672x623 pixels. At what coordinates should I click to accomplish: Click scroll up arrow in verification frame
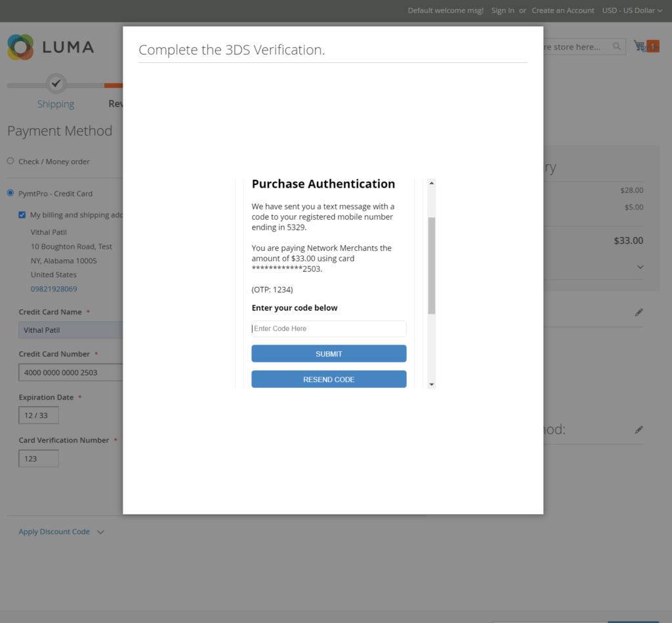(432, 183)
